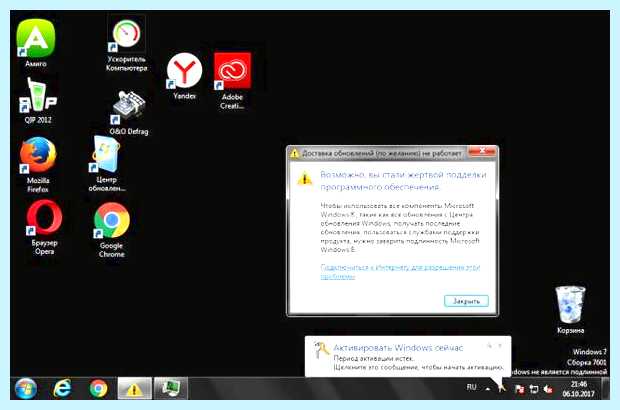Select the Корзина recycle bin icon
Viewport: 620px width, 410px height.
[x=570, y=309]
